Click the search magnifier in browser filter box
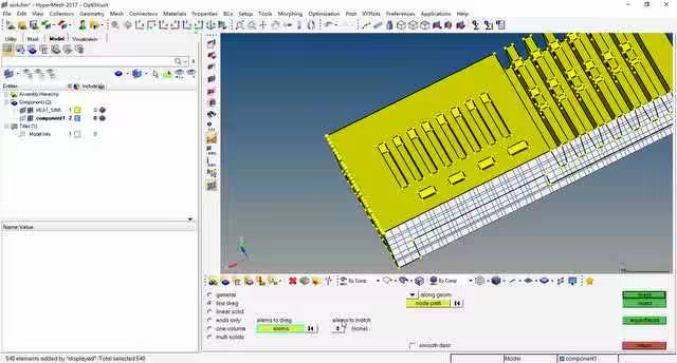Image resolution: width=677 pixels, height=363 pixels. click(177, 61)
